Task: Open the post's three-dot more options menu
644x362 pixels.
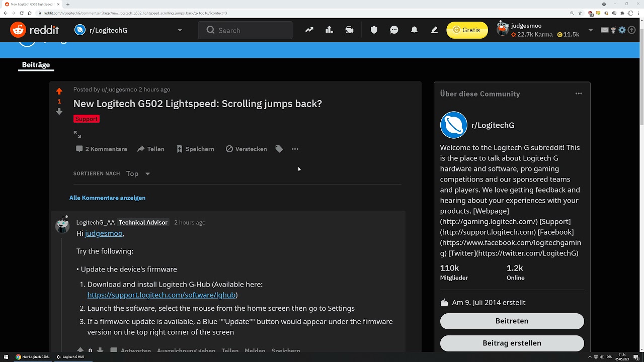Action: click(295, 149)
